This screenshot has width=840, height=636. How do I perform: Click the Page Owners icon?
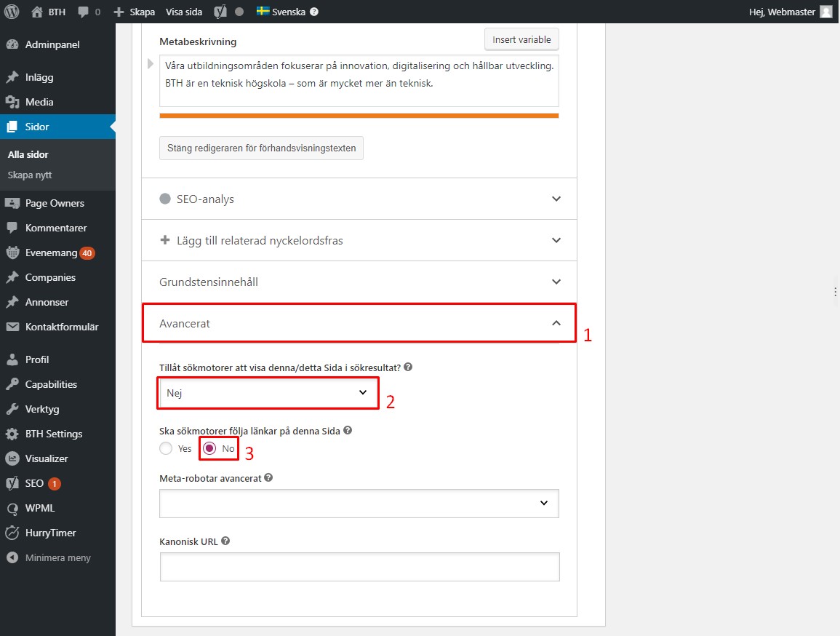(x=12, y=203)
